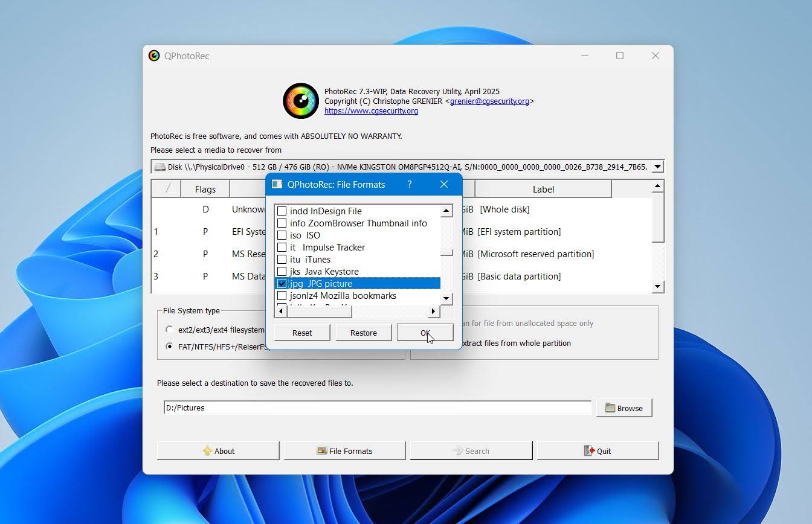This screenshot has height=524, width=812.
Task: Open the media selection drop-down
Action: coord(657,167)
